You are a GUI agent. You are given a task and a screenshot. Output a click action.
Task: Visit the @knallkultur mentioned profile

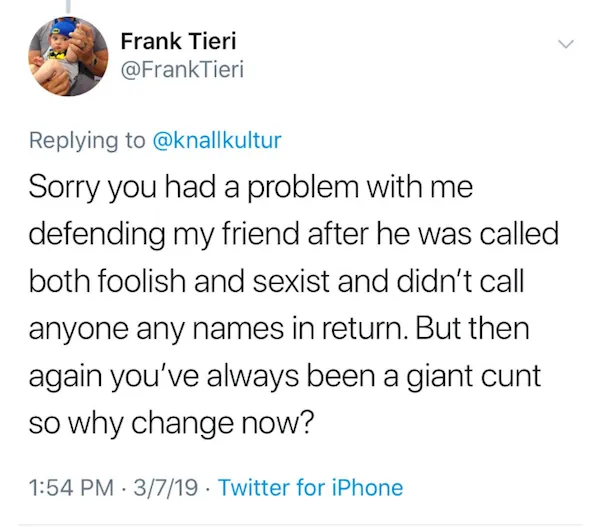(x=215, y=140)
